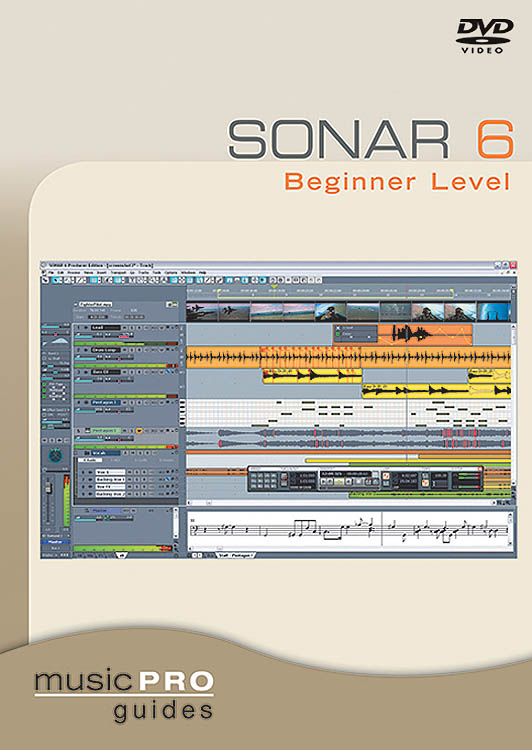Solo the Bass DI track
The width and height of the screenshot is (532, 750).
click(132, 372)
